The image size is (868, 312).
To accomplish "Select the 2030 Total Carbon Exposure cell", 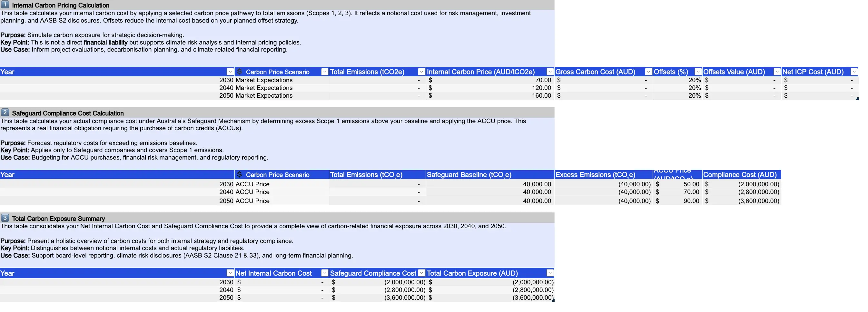I will click(x=490, y=282).
